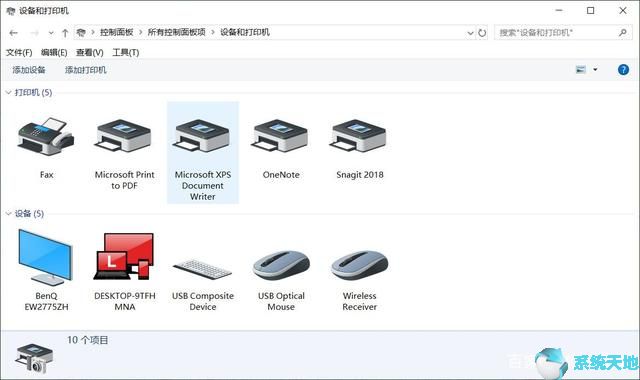Expand chevron after 所有控制面板项 breadcrumb

tap(213, 32)
